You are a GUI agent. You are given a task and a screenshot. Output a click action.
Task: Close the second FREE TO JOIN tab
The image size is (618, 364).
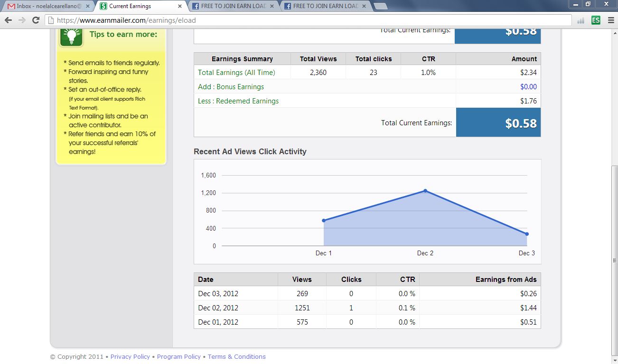click(364, 6)
